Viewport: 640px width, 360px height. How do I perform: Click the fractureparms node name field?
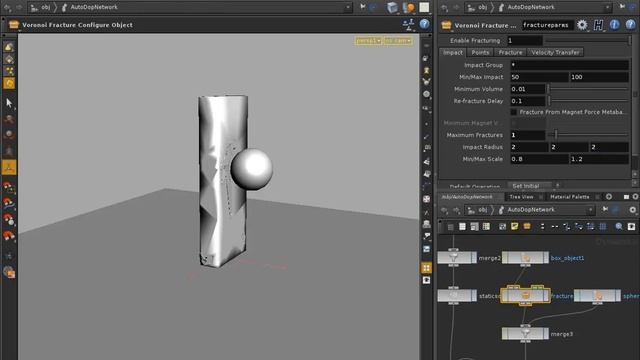tap(547, 25)
